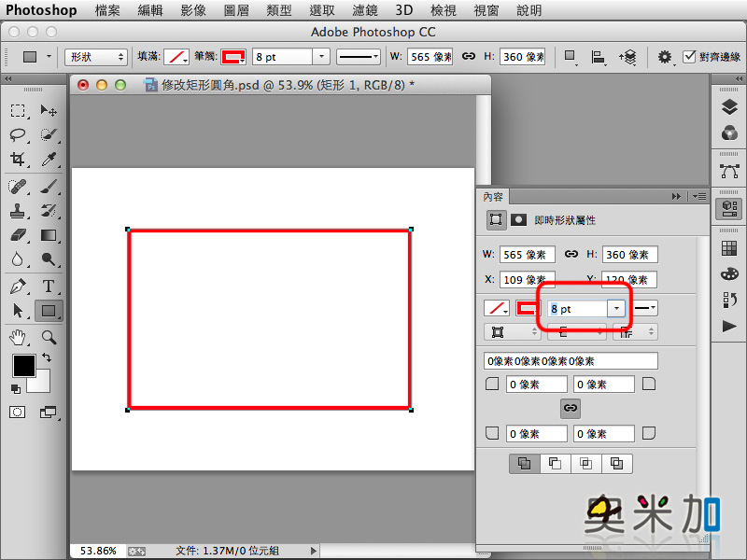Open the Layers panel icon
This screenshot has height=560, width=747.
[x=729, y=107]
